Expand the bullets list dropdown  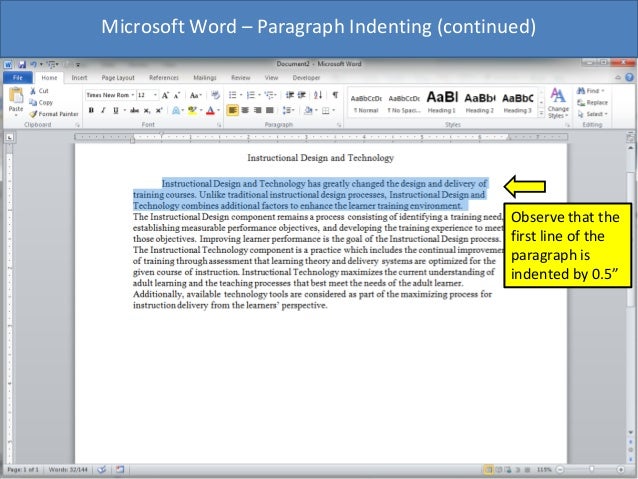point(241,95)
